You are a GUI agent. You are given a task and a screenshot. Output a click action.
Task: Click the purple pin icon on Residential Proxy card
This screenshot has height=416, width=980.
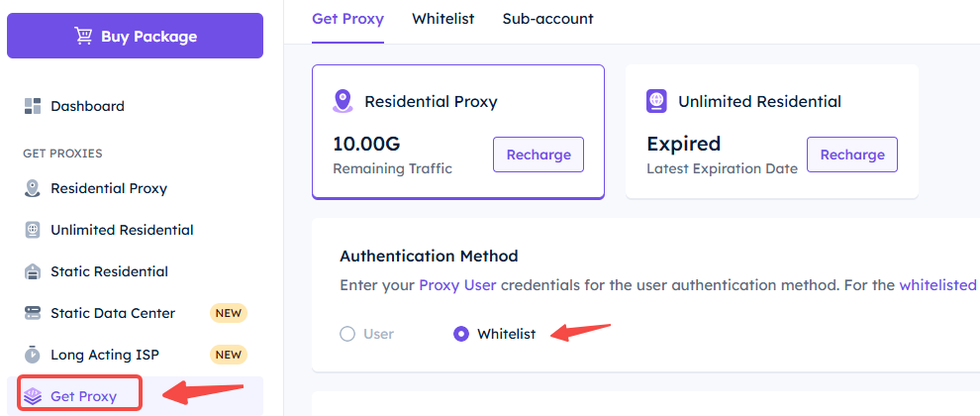(x=343, y=101)
